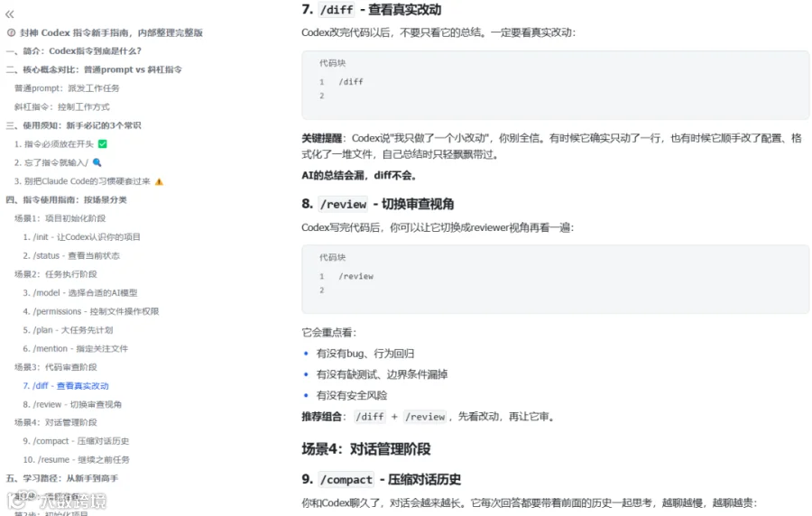Viewport: 812px width, 516px height.
Task: Navigate to 8. /review 切换审查视角 in outline
Action: pyautogui.click(x=72, y=404)
